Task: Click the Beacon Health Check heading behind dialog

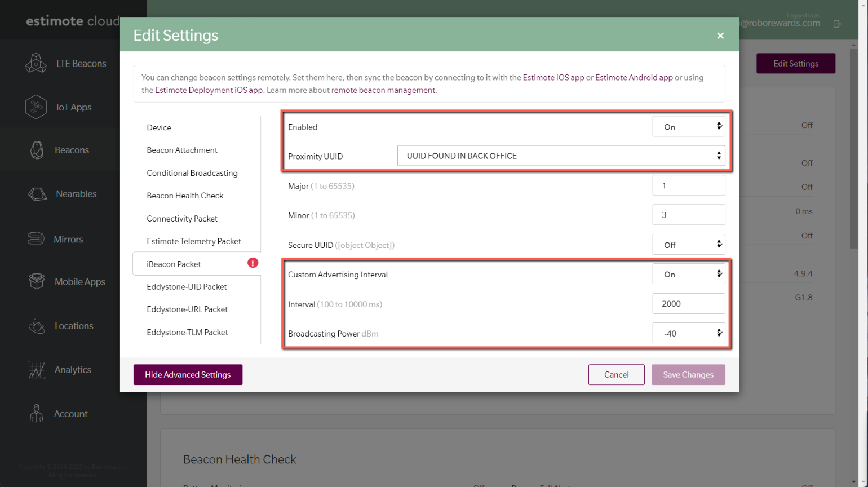Action: point(240,459)
